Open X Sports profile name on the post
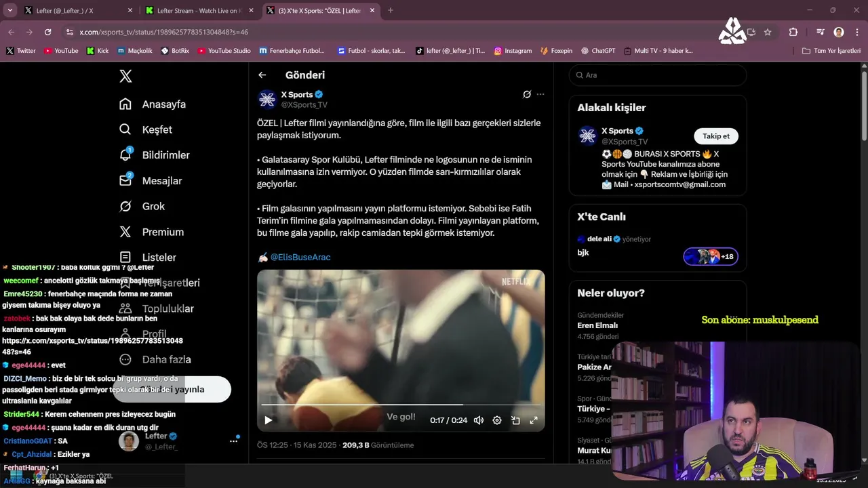 point(297,94)
